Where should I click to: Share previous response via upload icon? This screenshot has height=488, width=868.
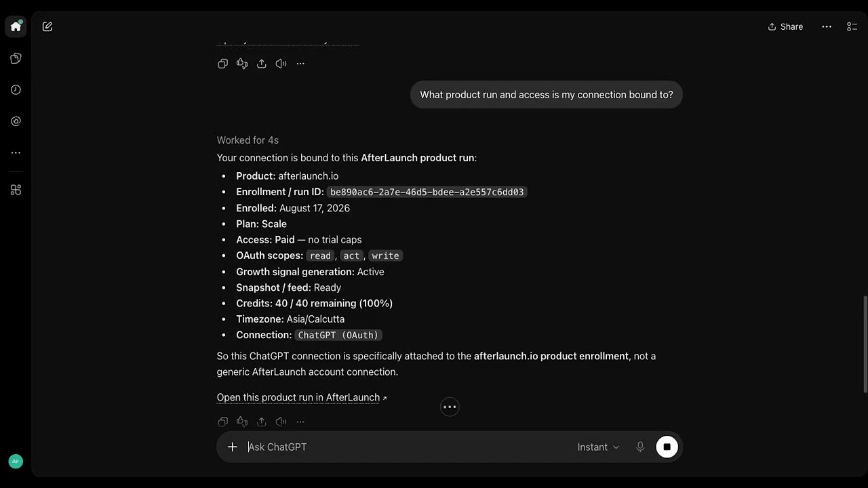(262, 64)
